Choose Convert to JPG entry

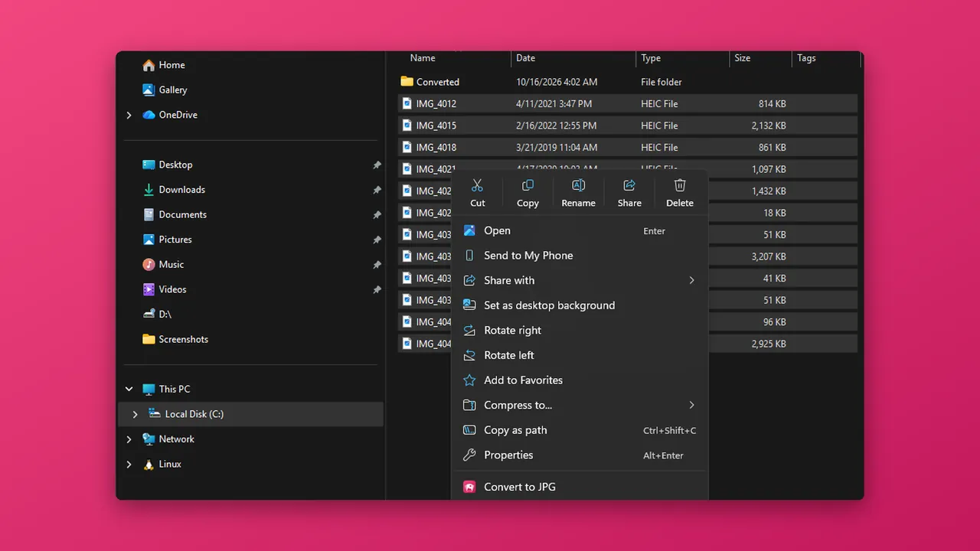pos(580,487)
